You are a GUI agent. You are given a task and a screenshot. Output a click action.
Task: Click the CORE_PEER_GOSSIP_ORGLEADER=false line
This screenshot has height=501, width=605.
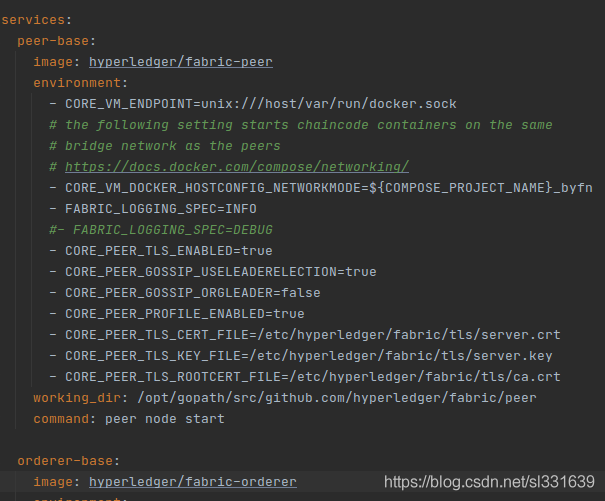coord(185,293)
